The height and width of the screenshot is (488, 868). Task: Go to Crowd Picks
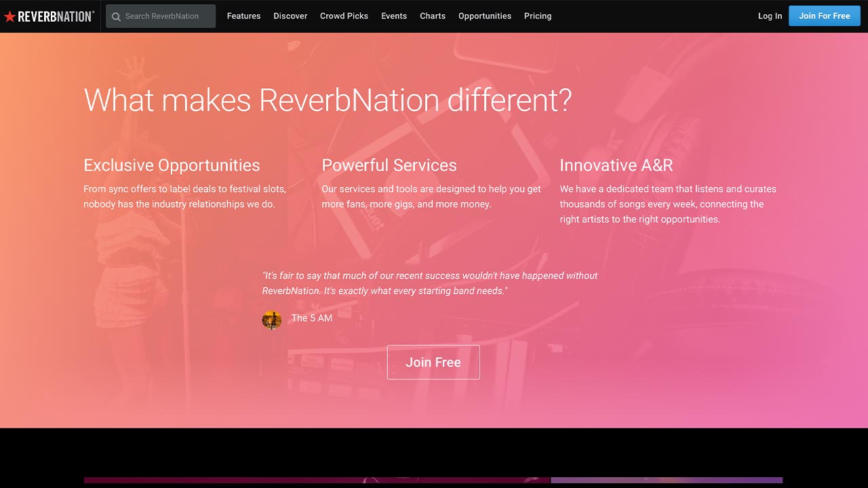(x=344, y=16)
